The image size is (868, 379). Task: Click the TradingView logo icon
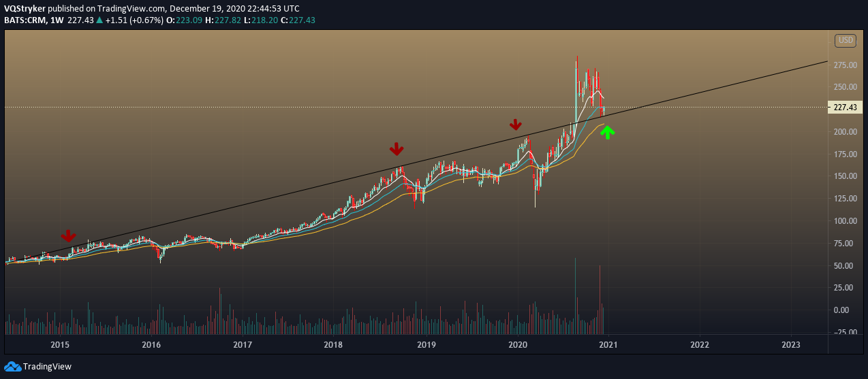[x=12, y=367]
